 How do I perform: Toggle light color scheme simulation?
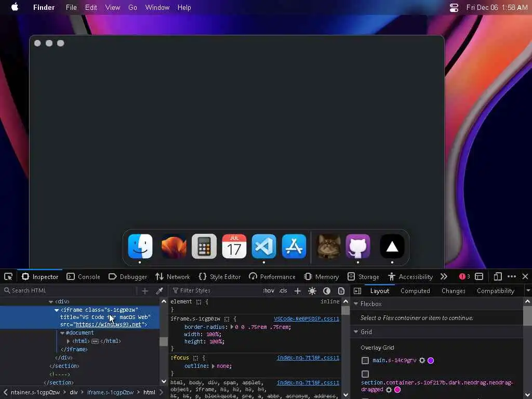pyautogui.click(x=312, y=291)
